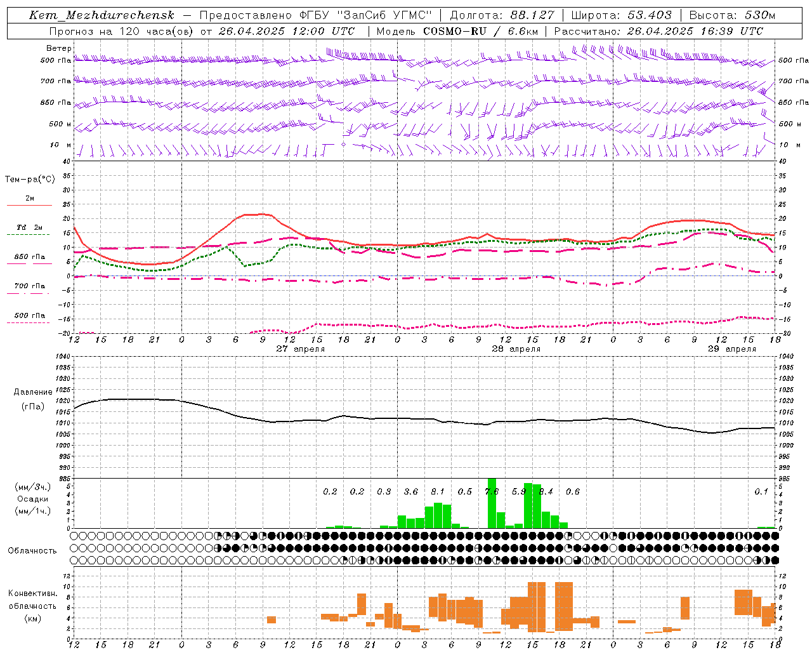812x650 pixels.
Task: Click the 0.1 precipitation amount value
Action: click(x=761, y=492)
